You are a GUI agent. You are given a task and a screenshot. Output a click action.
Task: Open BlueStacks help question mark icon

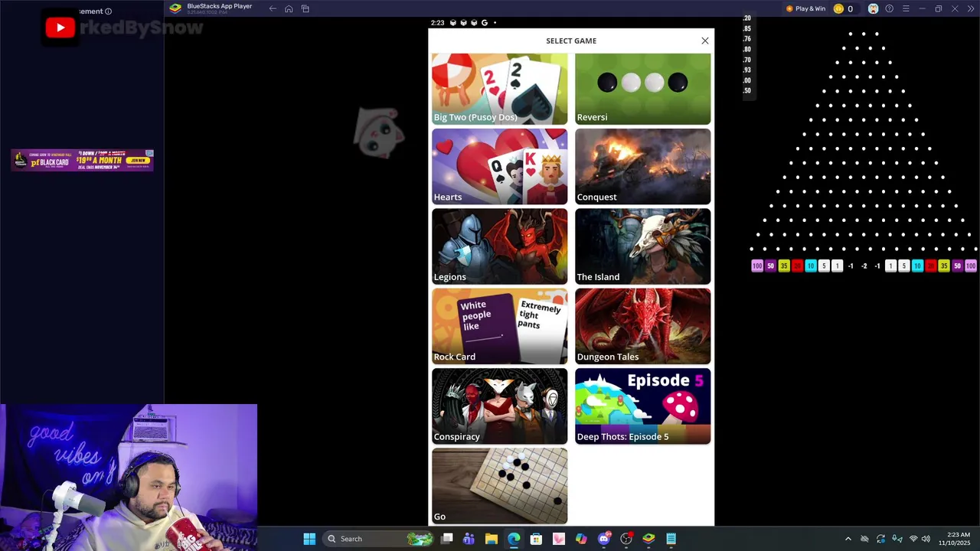pyautogui.click(x=889, y=8)
